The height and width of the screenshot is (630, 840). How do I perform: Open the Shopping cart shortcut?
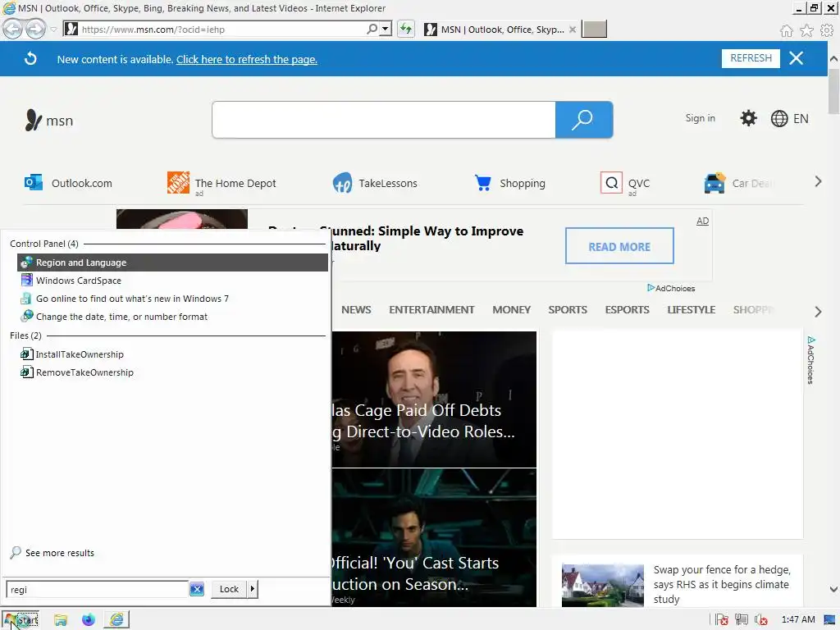tap(509, 183)
